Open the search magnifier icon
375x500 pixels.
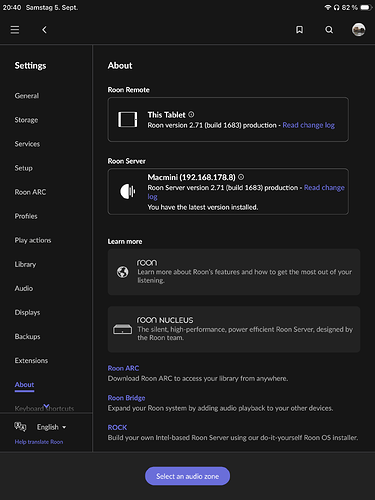click(329, 30)
